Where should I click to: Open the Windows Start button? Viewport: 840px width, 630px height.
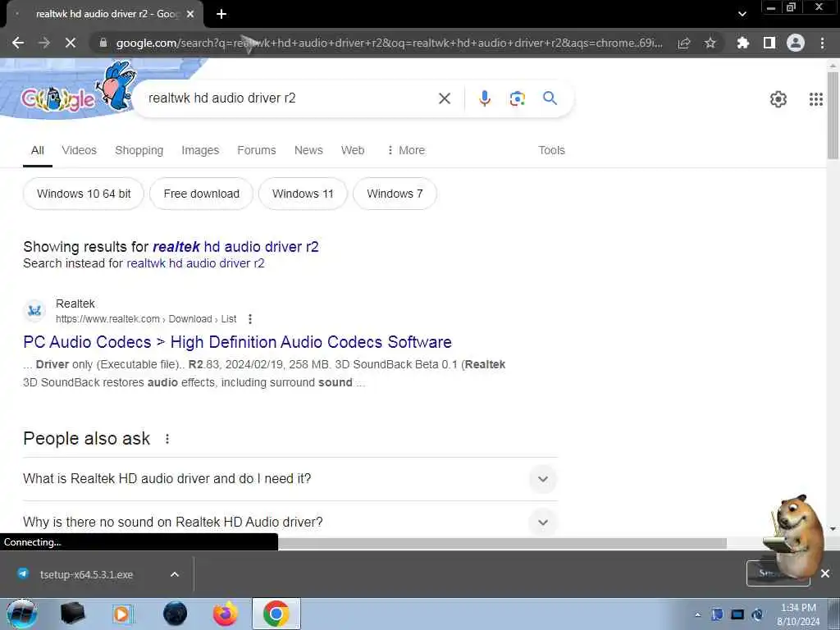pyautogui.click(x=21, y=614)
